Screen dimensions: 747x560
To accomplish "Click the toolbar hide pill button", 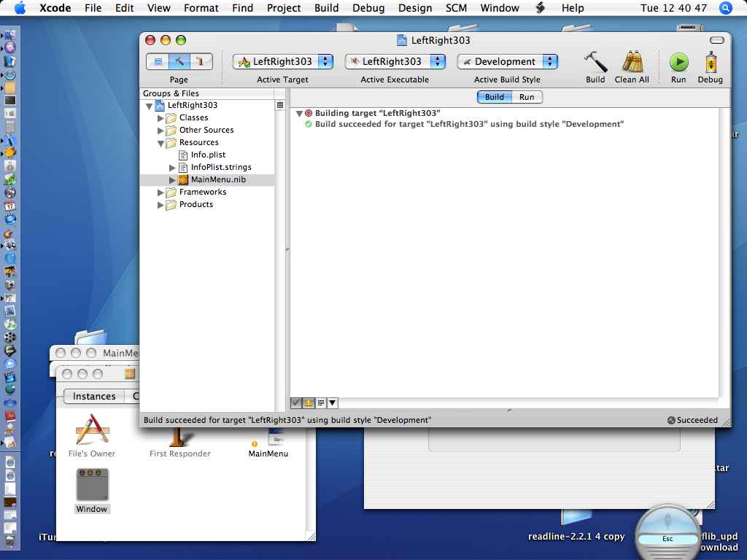I will pos(716,41).
